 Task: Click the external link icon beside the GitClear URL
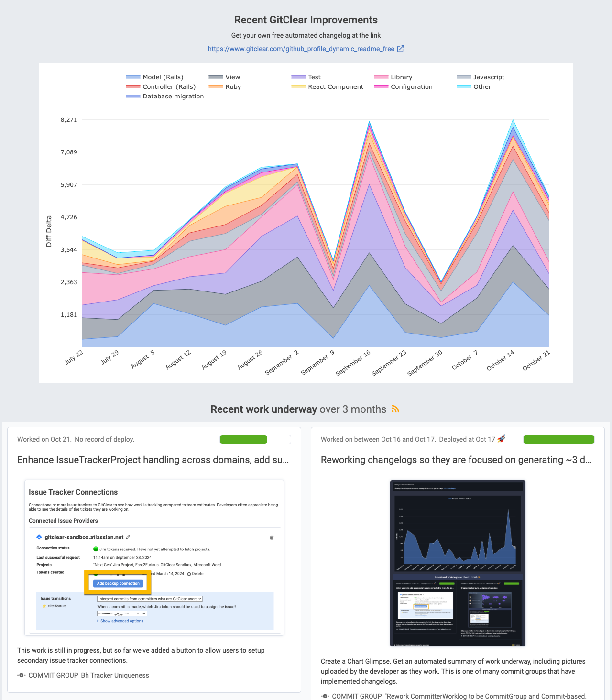401,49
